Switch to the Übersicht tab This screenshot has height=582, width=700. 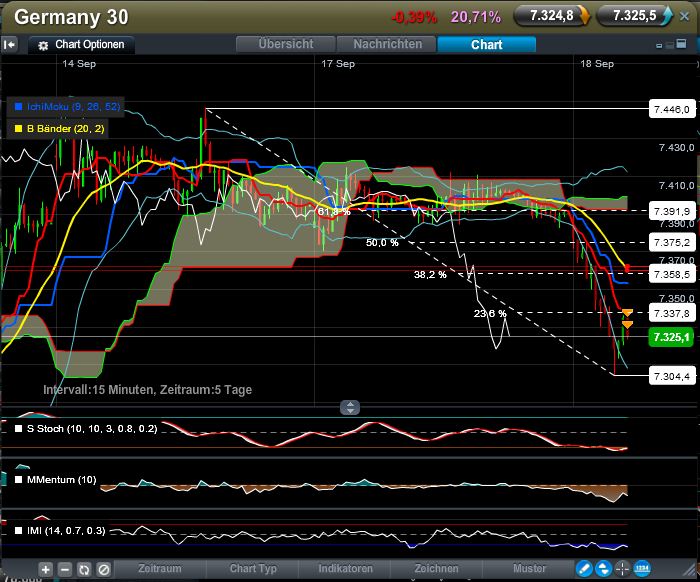(x=286, y=44)
